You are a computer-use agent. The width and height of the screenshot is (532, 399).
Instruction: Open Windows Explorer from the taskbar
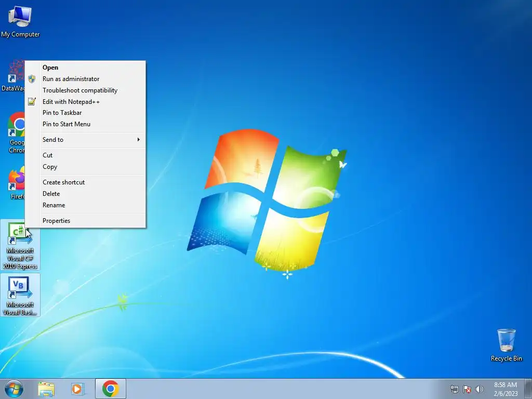click(x=46, y=389)
